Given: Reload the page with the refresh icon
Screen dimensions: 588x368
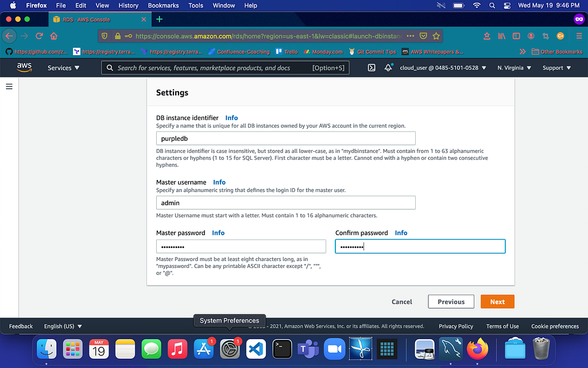Looking at the screenshot, I should 39,36.
